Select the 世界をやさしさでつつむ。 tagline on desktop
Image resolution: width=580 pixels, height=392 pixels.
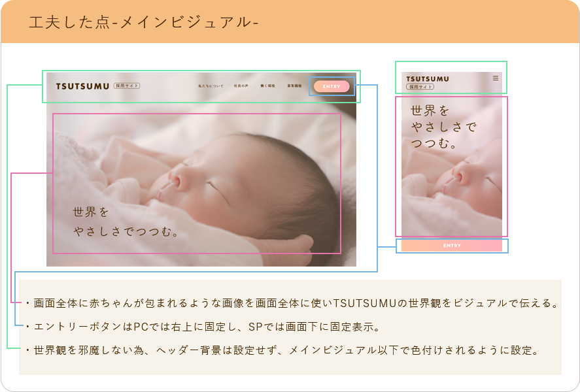pos(126,222)
